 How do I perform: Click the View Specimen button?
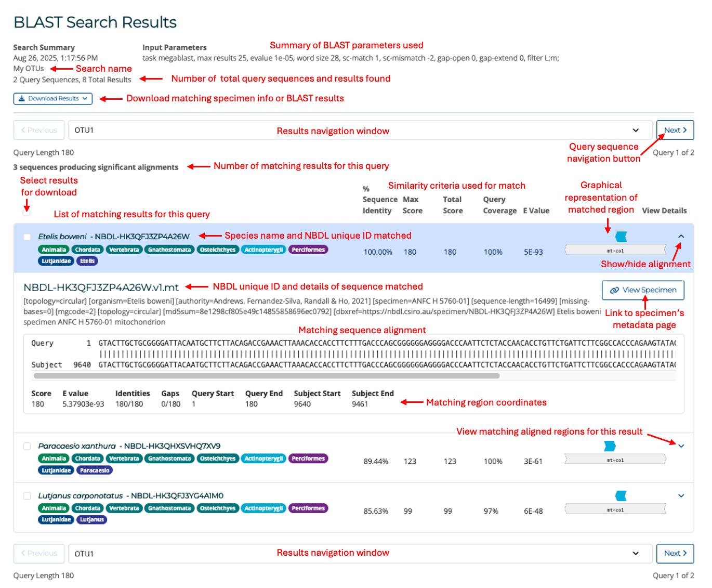pos(643,290)
